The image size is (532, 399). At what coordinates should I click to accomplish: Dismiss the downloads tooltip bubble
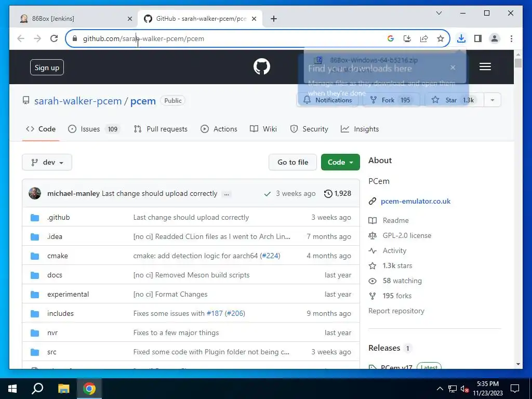pos(453,67)
